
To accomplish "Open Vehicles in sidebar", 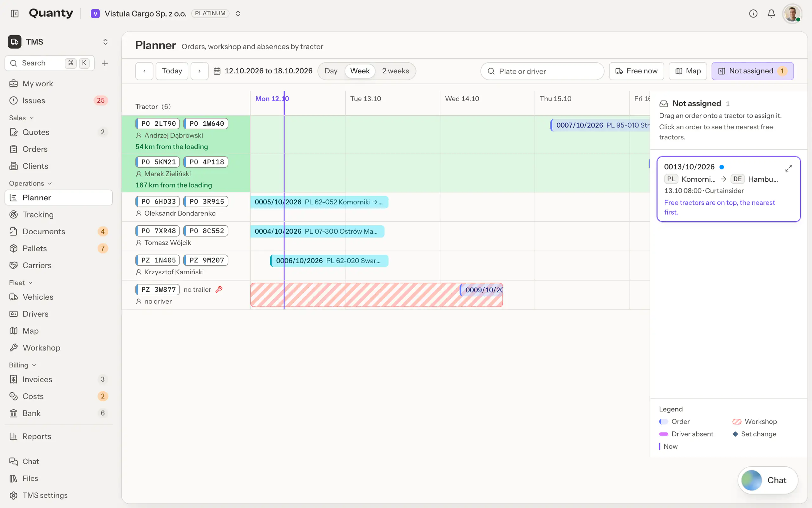I will 59,297.
